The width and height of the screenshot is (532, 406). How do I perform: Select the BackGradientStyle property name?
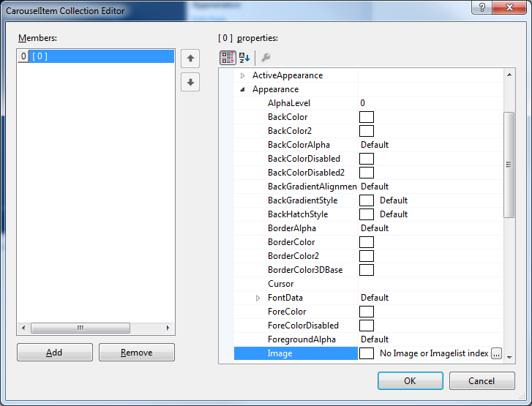303,200
